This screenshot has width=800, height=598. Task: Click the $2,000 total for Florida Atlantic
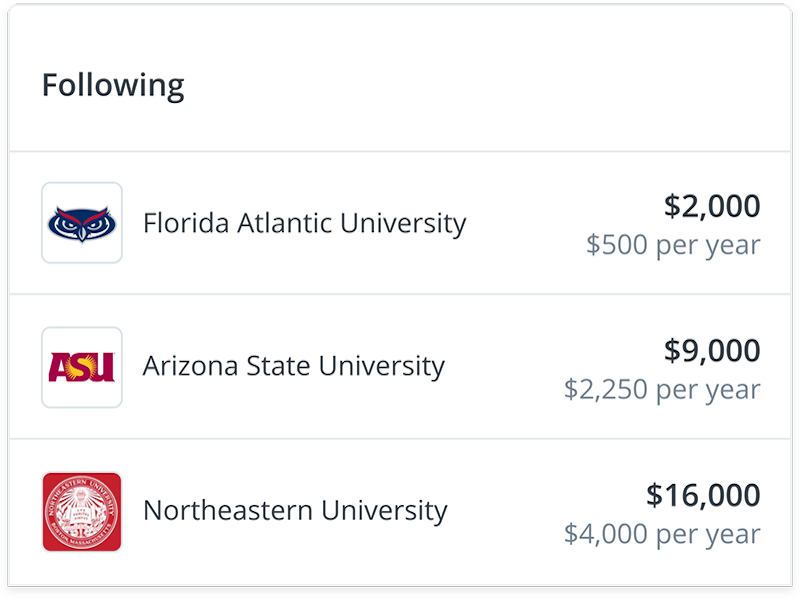click(x=712, y=206)
